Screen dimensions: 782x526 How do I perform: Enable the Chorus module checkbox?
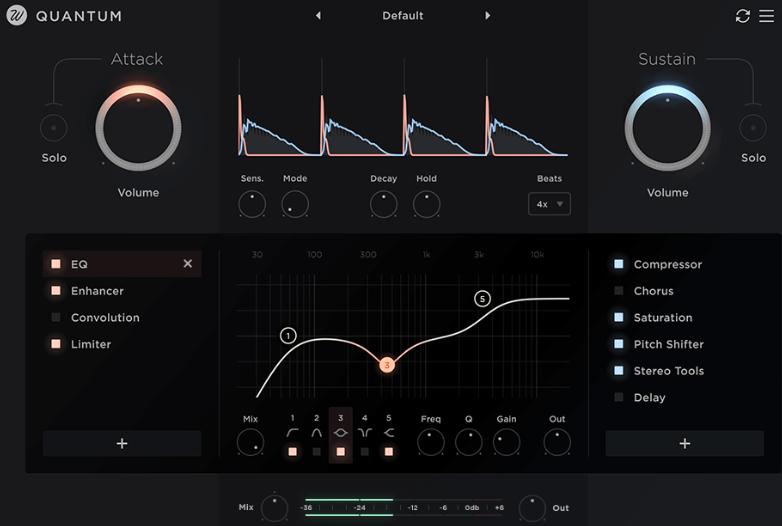pos(618,290)
